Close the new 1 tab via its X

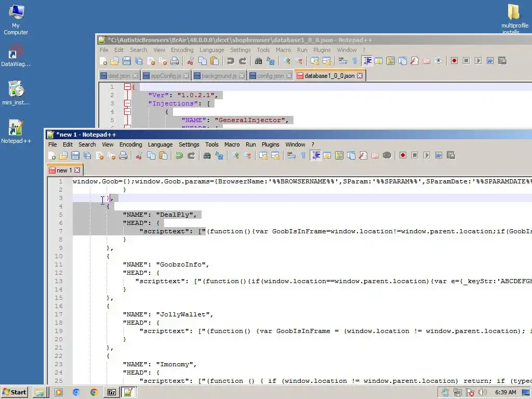tap(77, 170)
